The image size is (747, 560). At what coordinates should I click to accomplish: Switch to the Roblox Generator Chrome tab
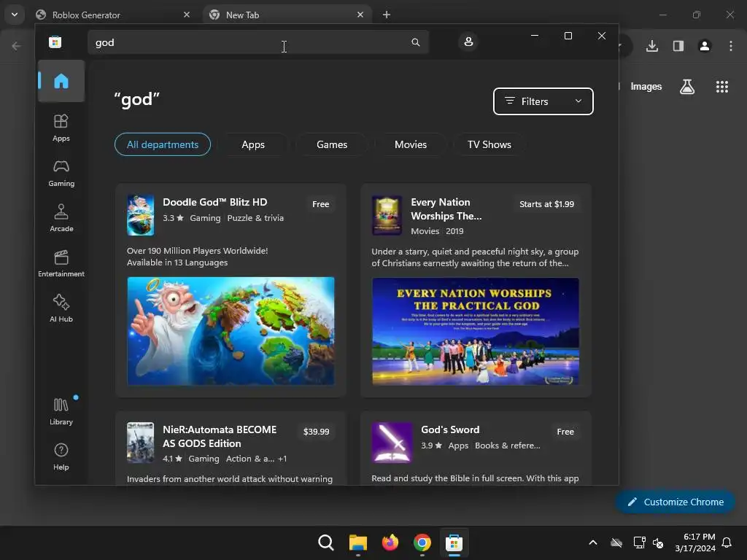pos(113,15)
